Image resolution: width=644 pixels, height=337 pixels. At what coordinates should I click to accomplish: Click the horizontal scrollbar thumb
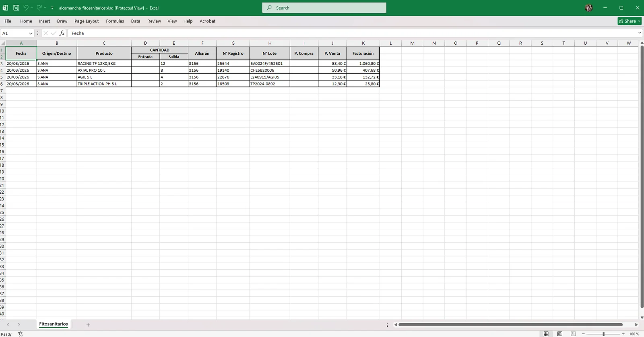[510, 325]
